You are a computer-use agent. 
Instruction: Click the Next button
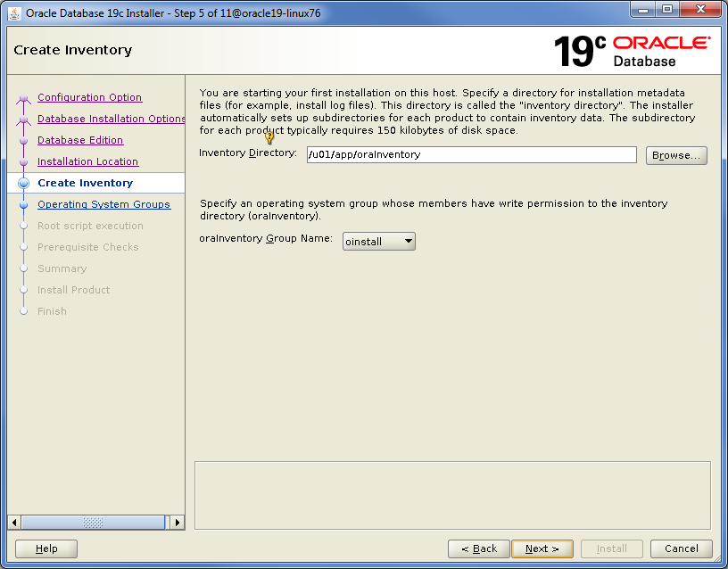point(542,548)
